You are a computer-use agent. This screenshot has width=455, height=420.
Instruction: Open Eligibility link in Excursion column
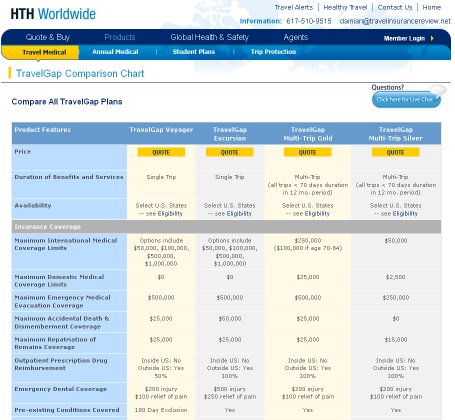click(239, 214)
